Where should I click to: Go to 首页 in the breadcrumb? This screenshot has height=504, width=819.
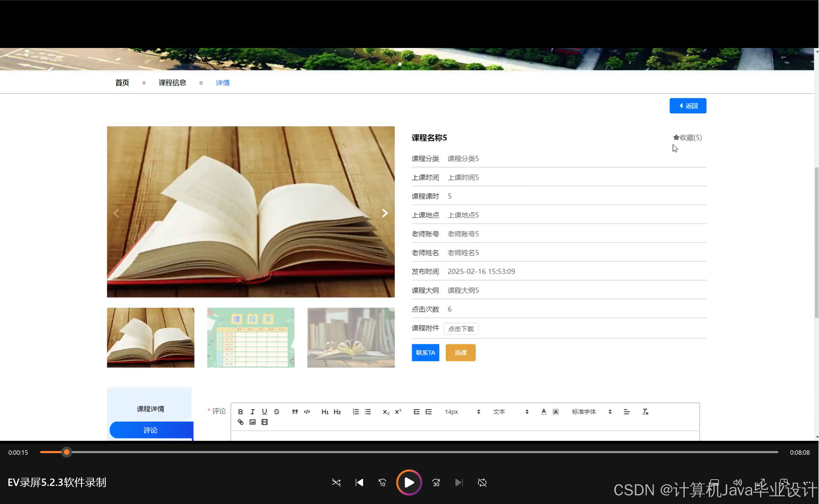click(x=122, y=83)
